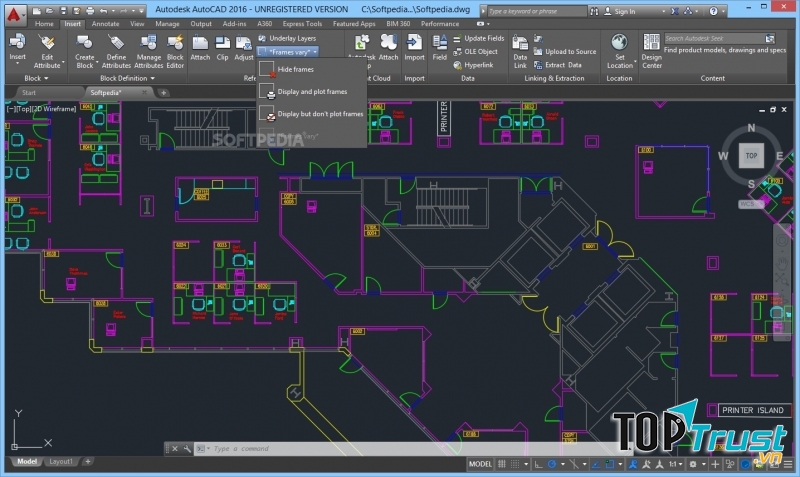Toggle 2D object snap in status bar

(x=610, y=464)
